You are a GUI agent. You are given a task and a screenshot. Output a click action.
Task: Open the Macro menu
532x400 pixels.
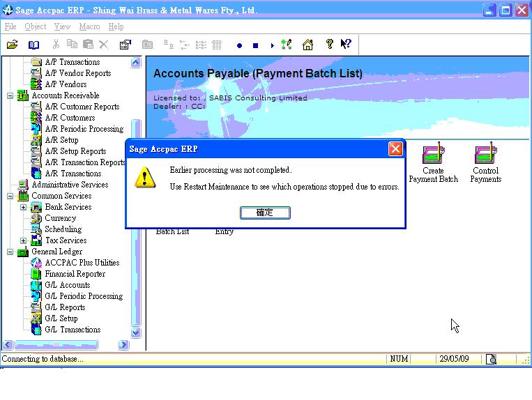click(89, 26)
